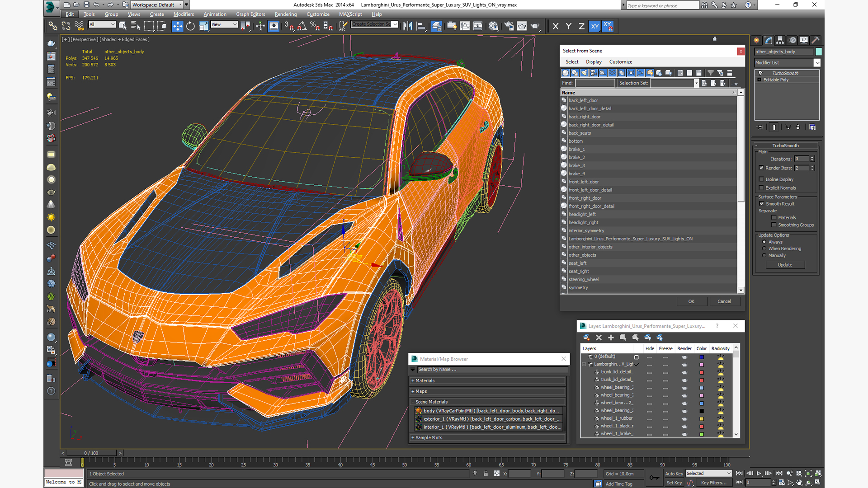Click the Mirror tool icon
Image resolution: width=868 pixels, height=488 pixels.
(407, 26)
